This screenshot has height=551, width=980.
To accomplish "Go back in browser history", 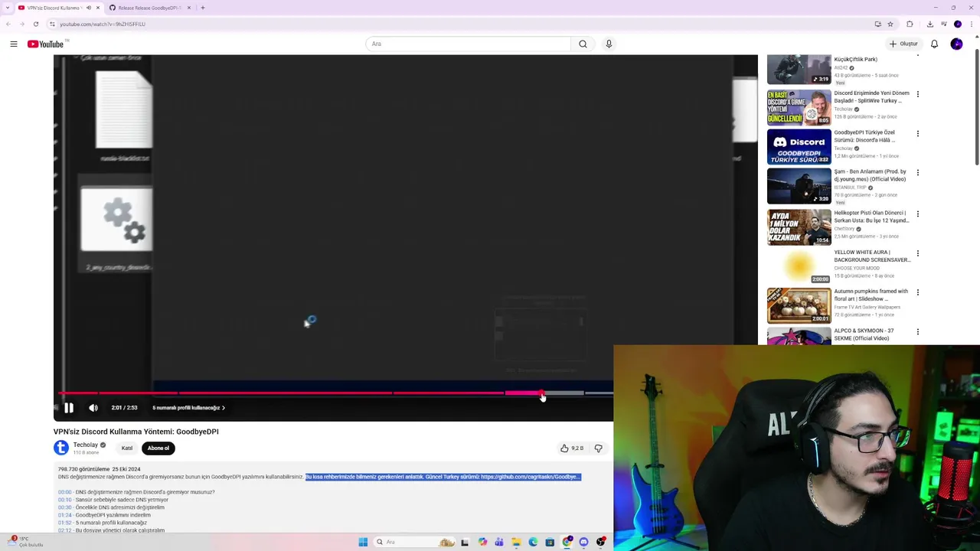I will coord(8,24).
